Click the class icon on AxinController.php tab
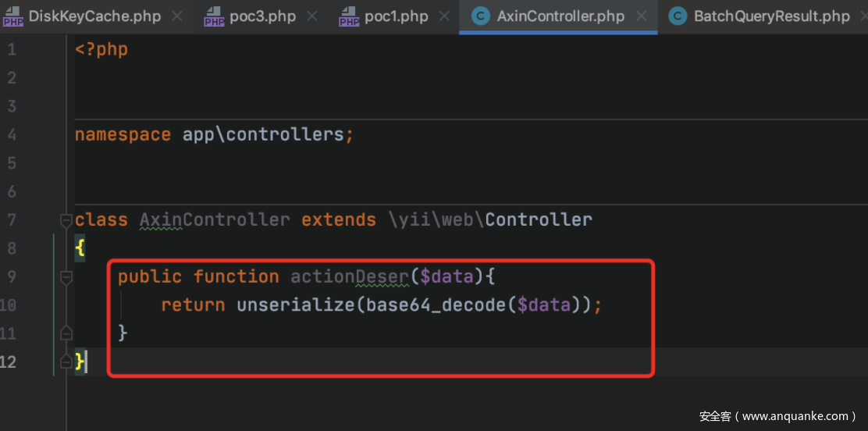868x431 pixels. click(x=481, y=16)
